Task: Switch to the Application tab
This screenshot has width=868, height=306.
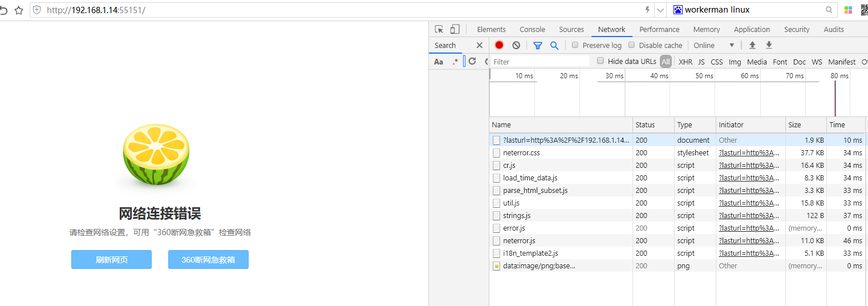Action: pos(752,29)
